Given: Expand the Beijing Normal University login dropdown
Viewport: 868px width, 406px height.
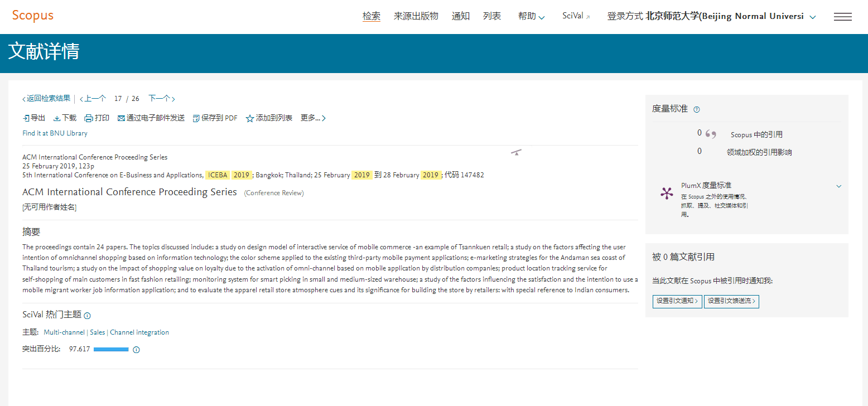Looking at the screenshot, I should pos(712,16).
